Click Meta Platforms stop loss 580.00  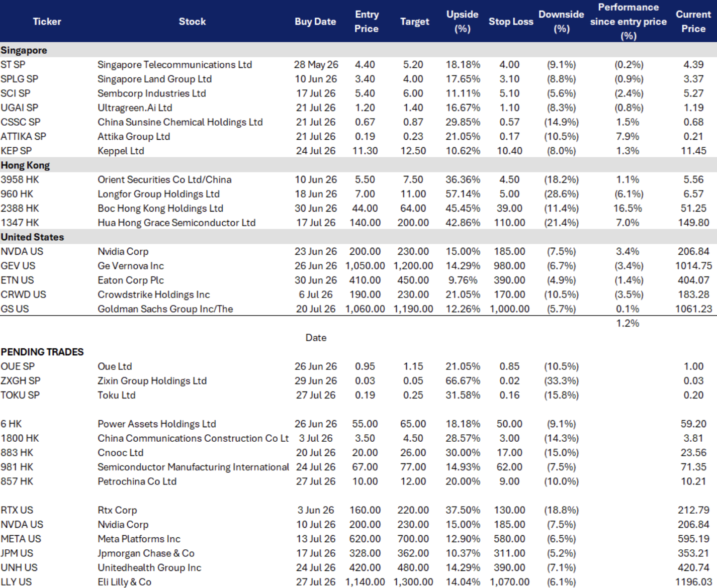(509, 539)
